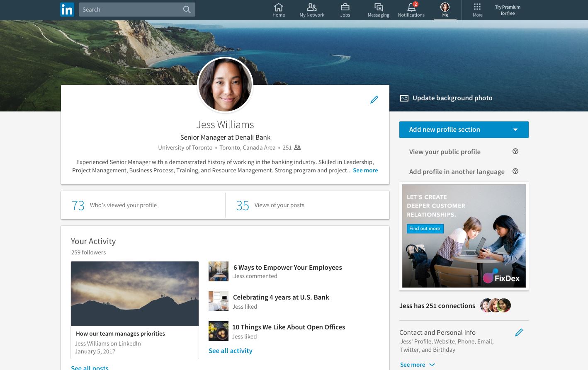Open the Home tab
588x370 pixels.
point(279,10)
